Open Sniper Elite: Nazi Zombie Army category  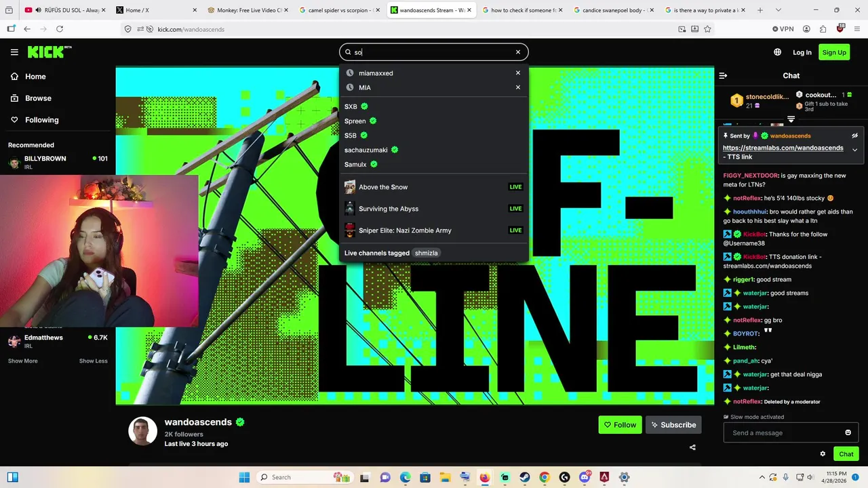click(434, 230)
